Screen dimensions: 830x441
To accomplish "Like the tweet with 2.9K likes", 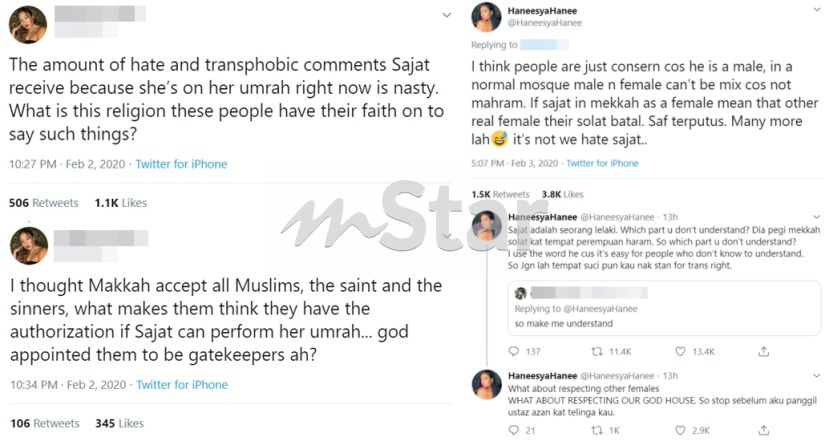I will coord(680,430).
